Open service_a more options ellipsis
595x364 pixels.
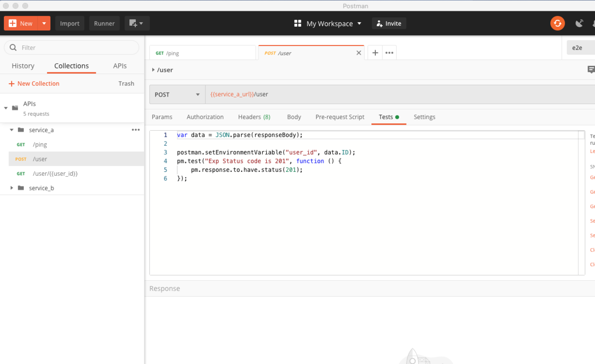(135, 130)
